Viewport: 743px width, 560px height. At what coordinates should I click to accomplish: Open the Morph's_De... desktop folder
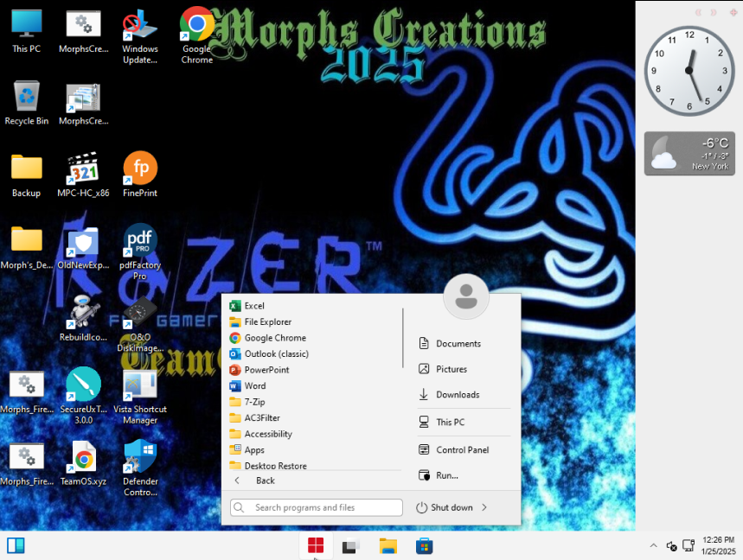[27, 247]
